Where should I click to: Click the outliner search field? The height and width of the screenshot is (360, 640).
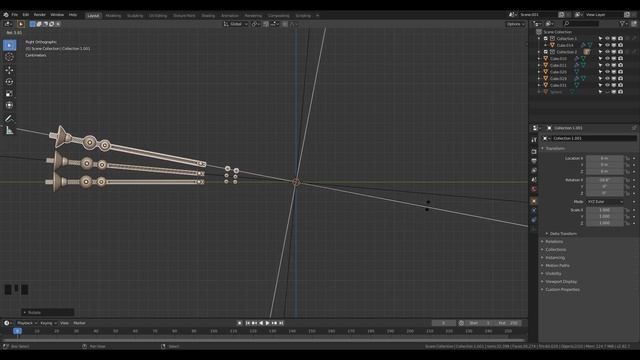[582, 24]
